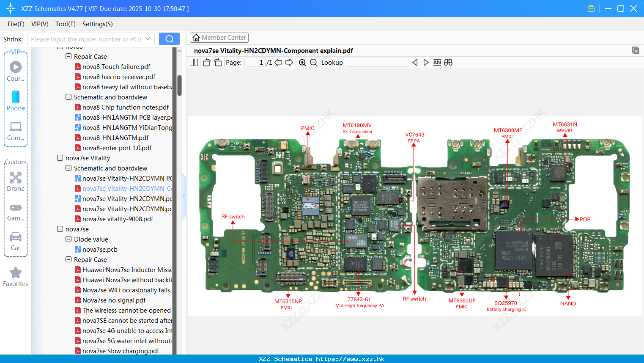
Task: Zoom in on the PDF
Action: [x=302, y=62]
